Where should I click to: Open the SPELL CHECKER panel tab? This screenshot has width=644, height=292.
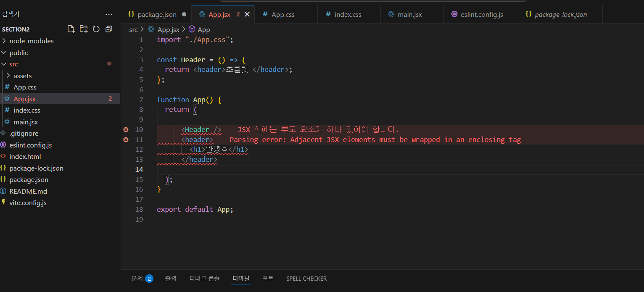pos(306,279)
